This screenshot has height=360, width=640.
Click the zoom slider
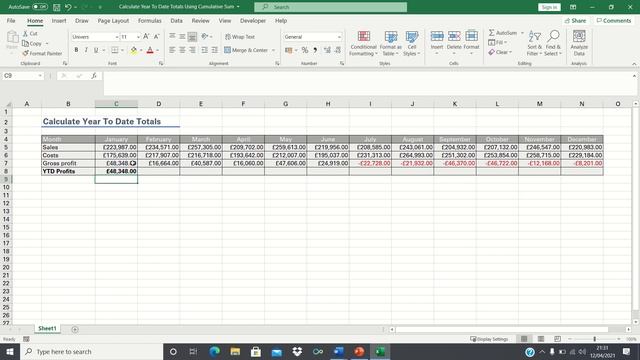(594, 339)
